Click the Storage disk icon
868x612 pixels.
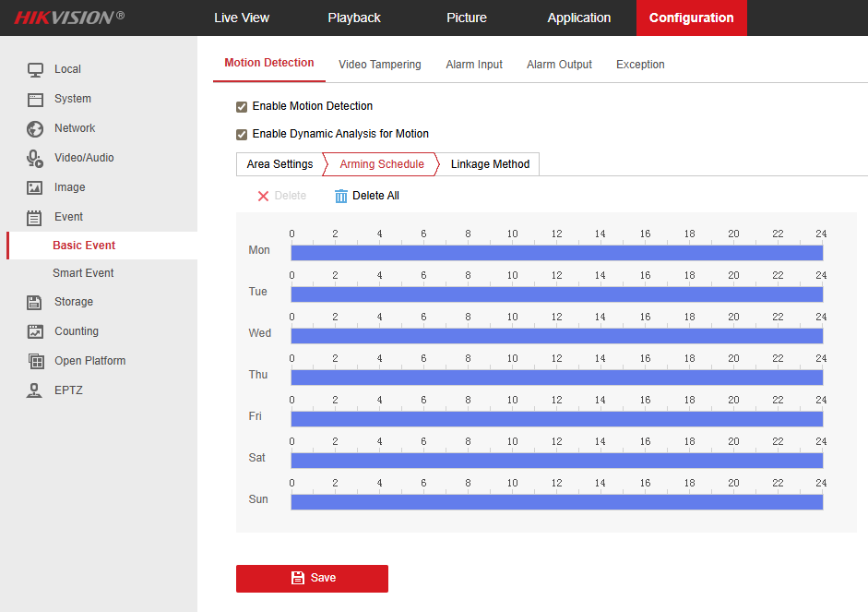click(35, 302)
